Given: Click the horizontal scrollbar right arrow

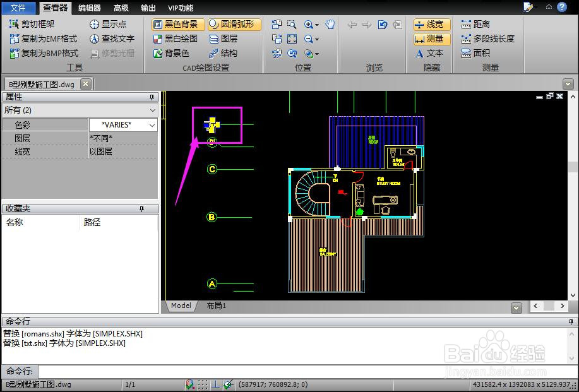Looking at the screenshot, I should (562, 306).
